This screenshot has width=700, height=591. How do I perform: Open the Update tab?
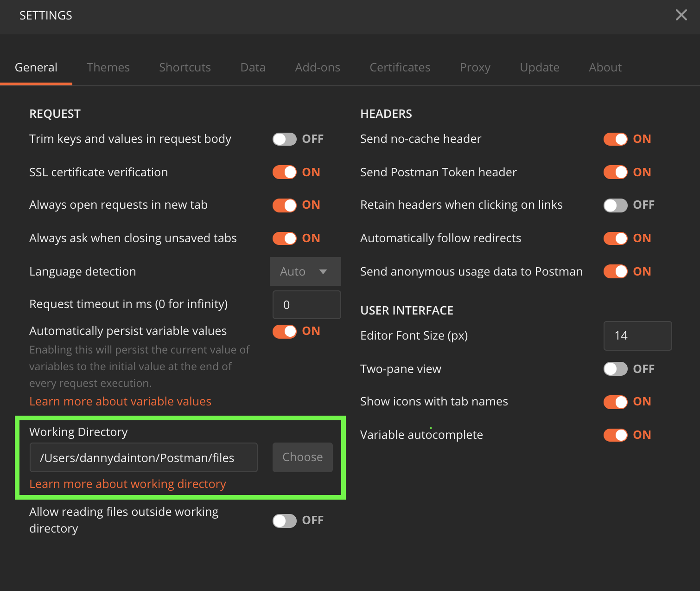[x=540, y=67]
